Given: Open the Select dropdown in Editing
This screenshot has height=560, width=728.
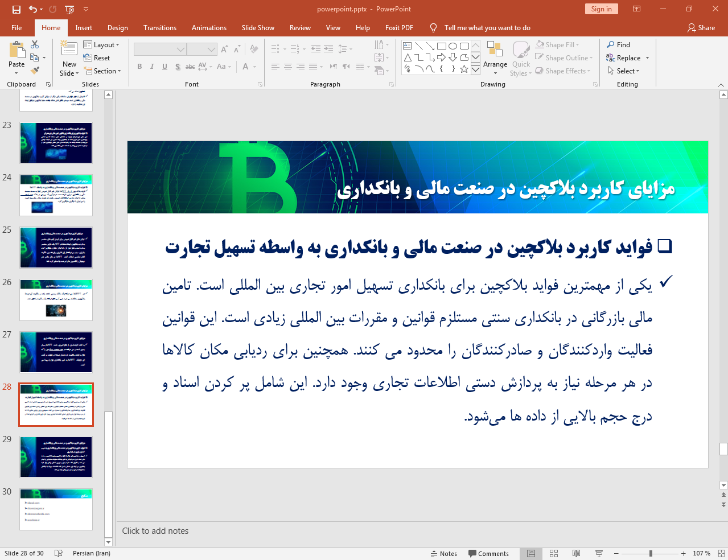Looking at the screenshot, I should coord(624,71).
